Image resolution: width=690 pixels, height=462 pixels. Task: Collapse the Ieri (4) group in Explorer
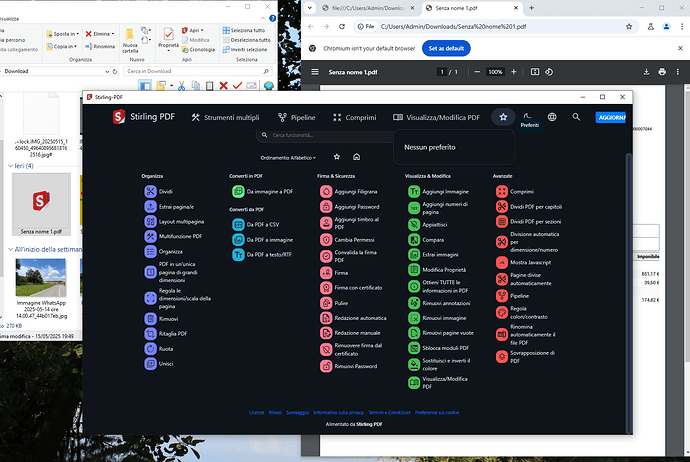(11, 166)
